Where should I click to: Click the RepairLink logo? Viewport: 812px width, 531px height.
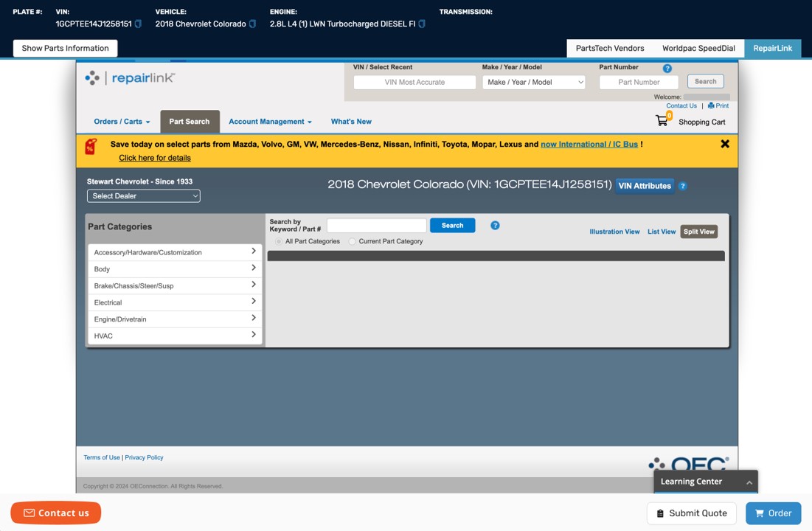[130, 77]
